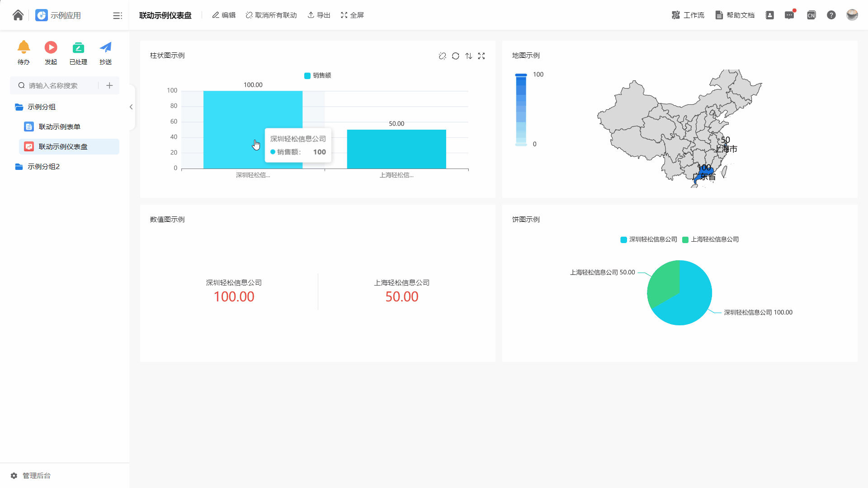This screenshot has width=868, height=488.
Task: Toggle the sidebar menu hamburger icon
Action: 118,16
